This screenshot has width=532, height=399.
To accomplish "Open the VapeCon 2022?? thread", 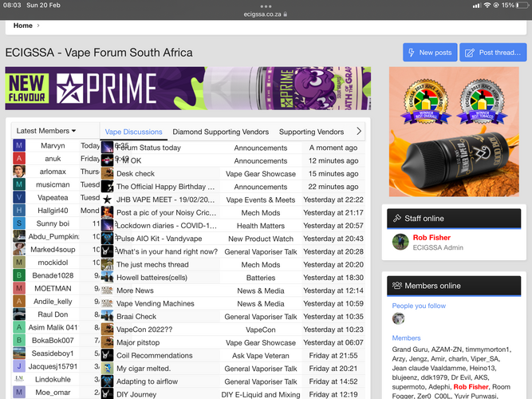I will [144, 330].
